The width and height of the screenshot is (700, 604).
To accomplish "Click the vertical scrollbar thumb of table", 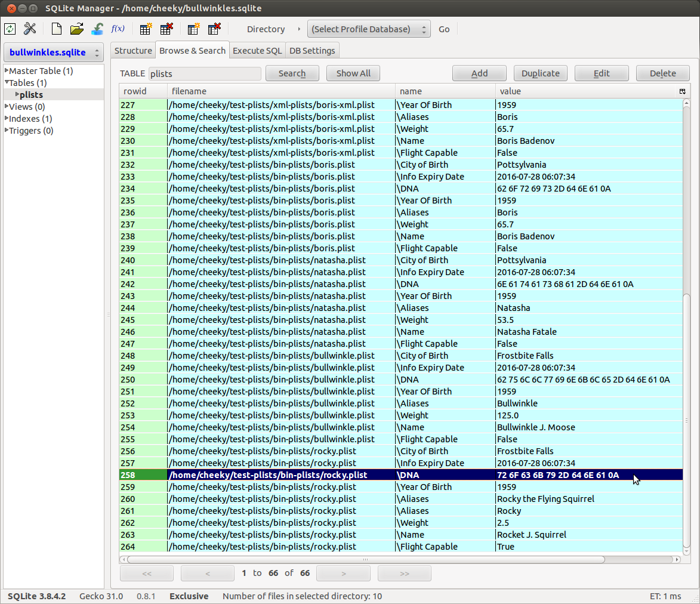I will click(x=687, y=422).
